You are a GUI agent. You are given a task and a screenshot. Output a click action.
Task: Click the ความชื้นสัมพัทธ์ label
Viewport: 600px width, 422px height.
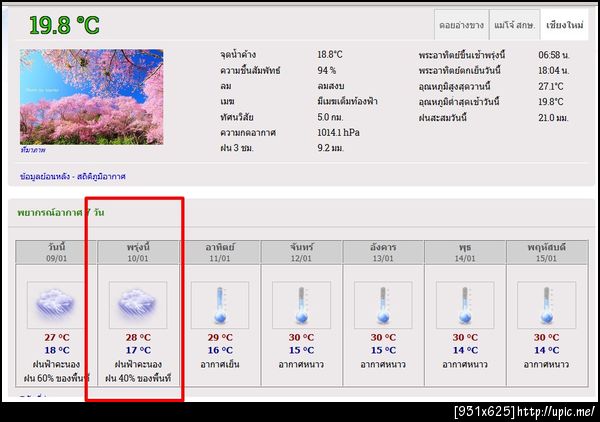tap(250, 70)
